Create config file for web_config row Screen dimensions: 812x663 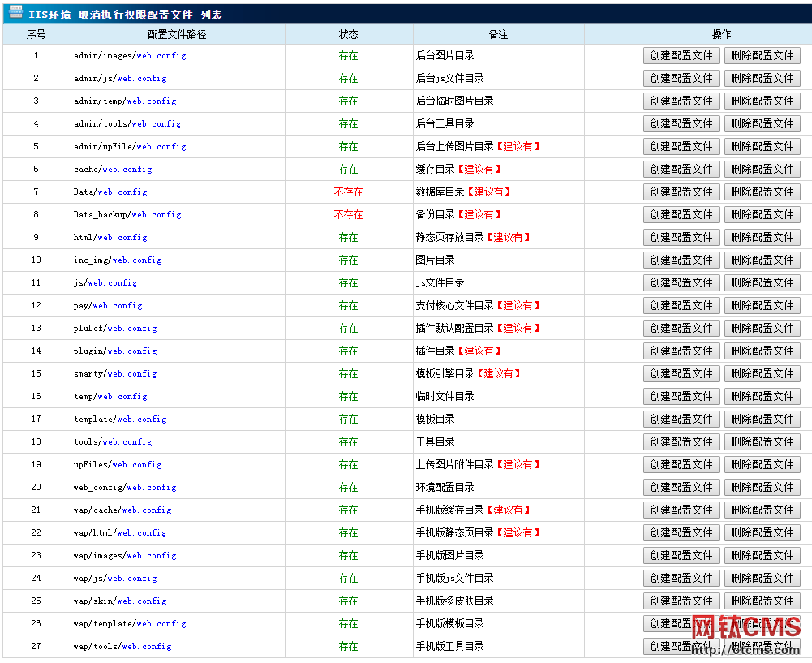point(681,488)
